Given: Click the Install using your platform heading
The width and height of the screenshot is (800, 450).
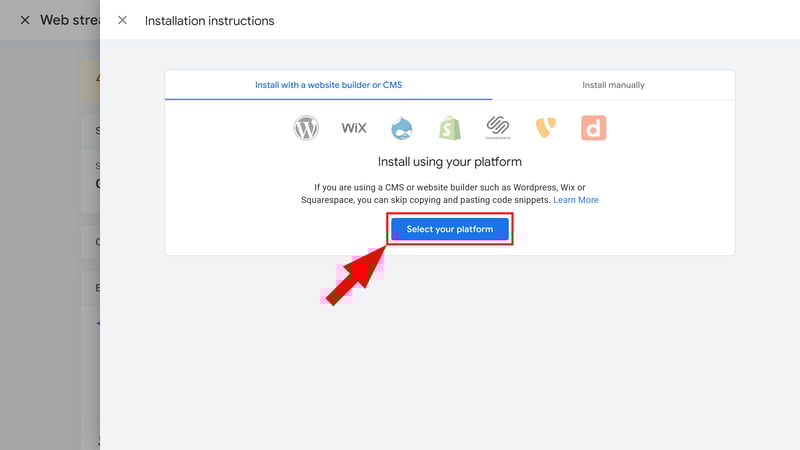Looking at the screenshot, I should click(x=449, y=161).
